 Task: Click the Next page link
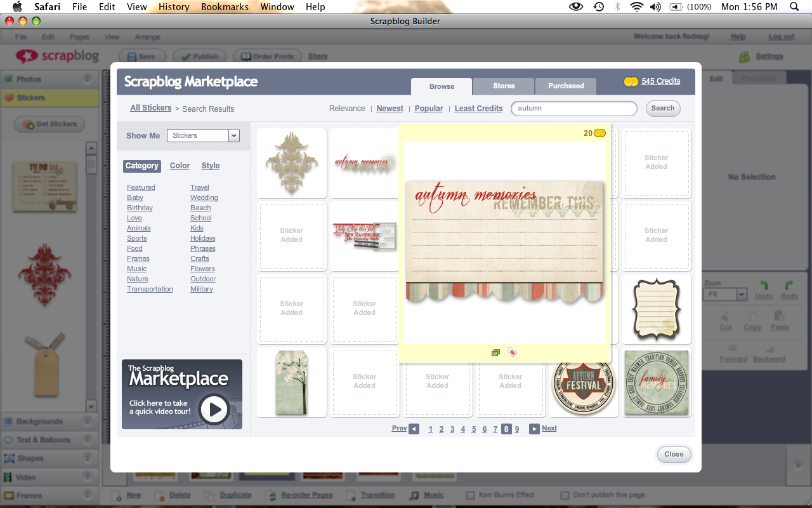coord(549,428)
